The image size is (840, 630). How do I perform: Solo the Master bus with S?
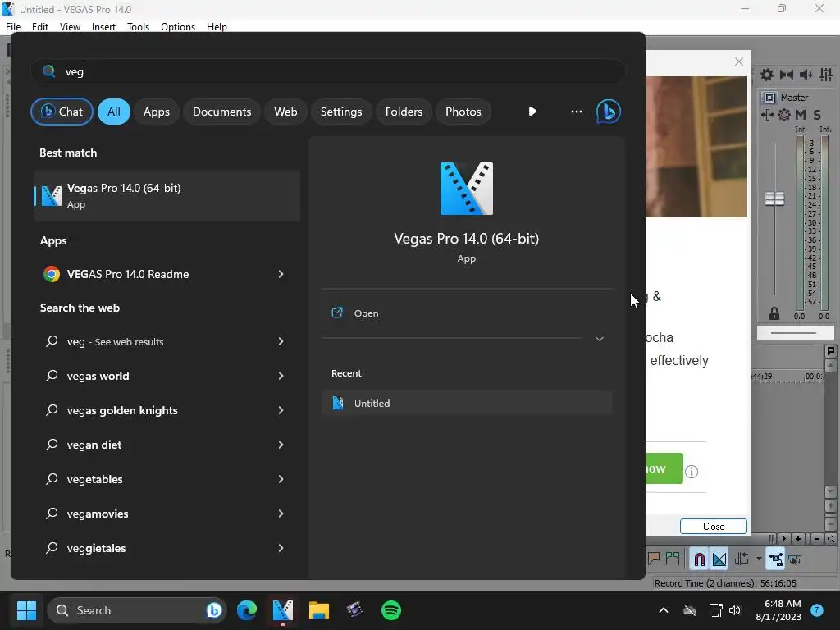[x=817, y=115]
